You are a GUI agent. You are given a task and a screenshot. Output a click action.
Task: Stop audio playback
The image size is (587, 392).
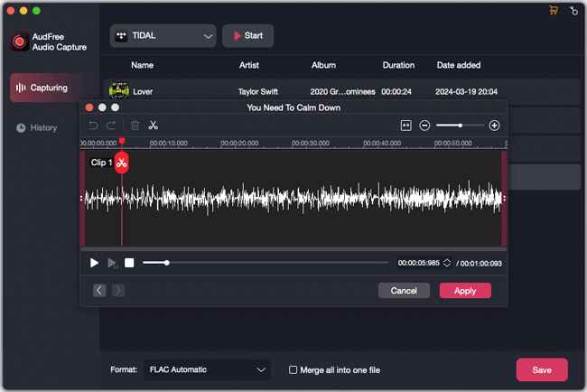[129, 263]
